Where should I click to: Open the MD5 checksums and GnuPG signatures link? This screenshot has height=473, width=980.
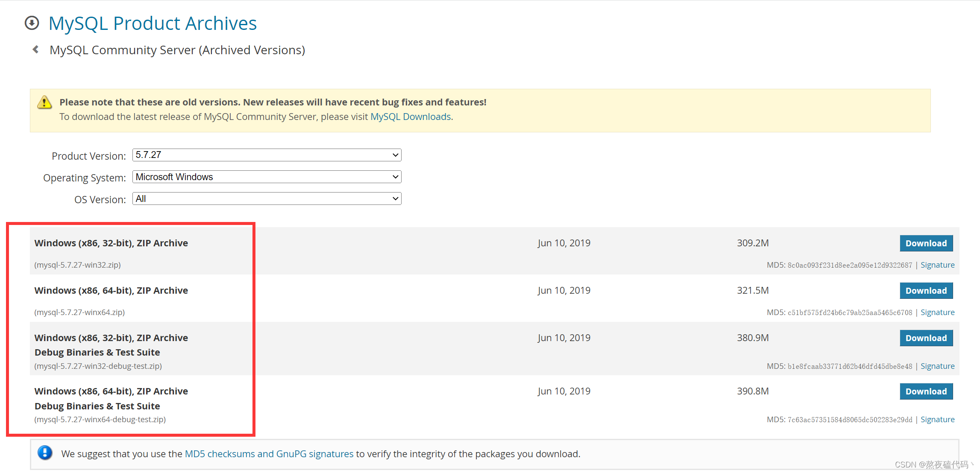coord(269,454)
